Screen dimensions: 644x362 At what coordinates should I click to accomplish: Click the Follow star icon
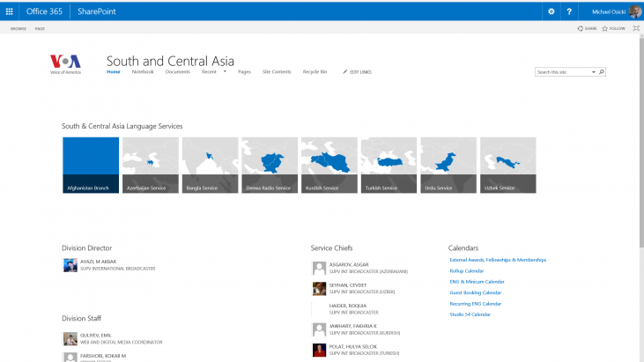click(x=604, y=28)
